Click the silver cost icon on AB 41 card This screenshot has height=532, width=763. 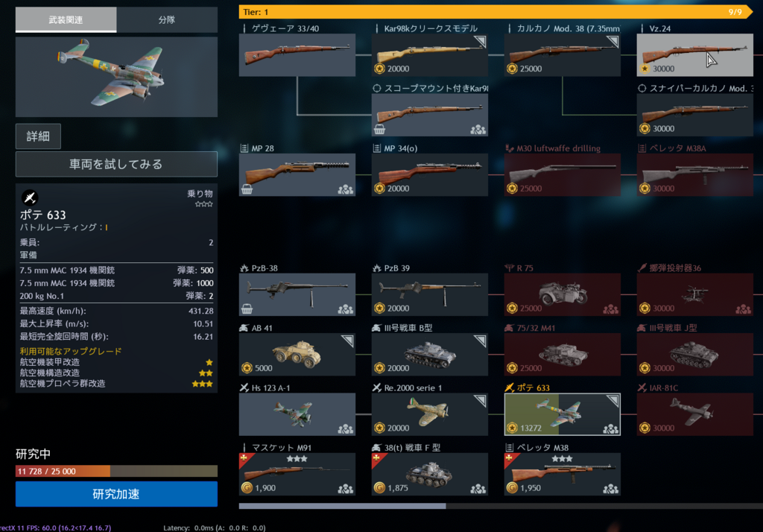click(x=247, y=368)
